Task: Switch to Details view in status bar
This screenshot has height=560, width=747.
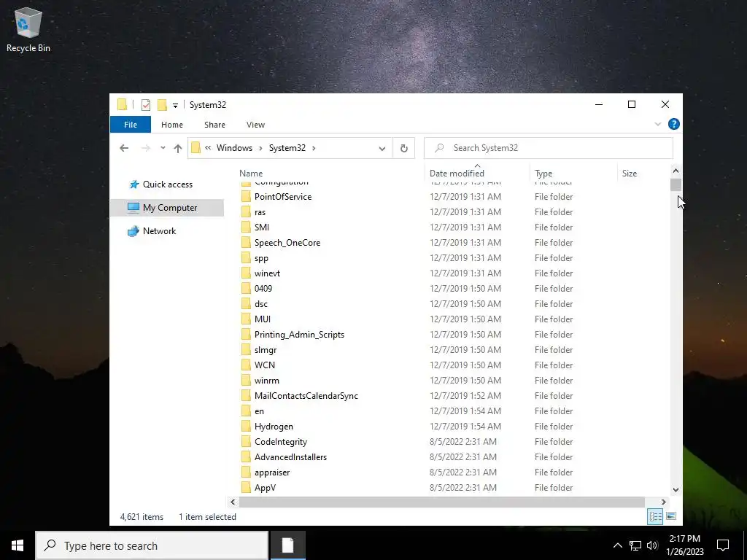Action: pos(656,517)
